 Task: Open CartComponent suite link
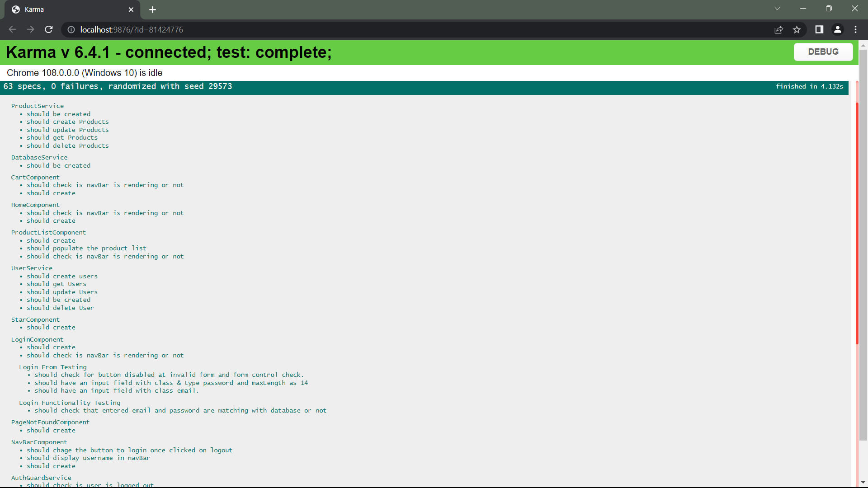pos(35,177)
